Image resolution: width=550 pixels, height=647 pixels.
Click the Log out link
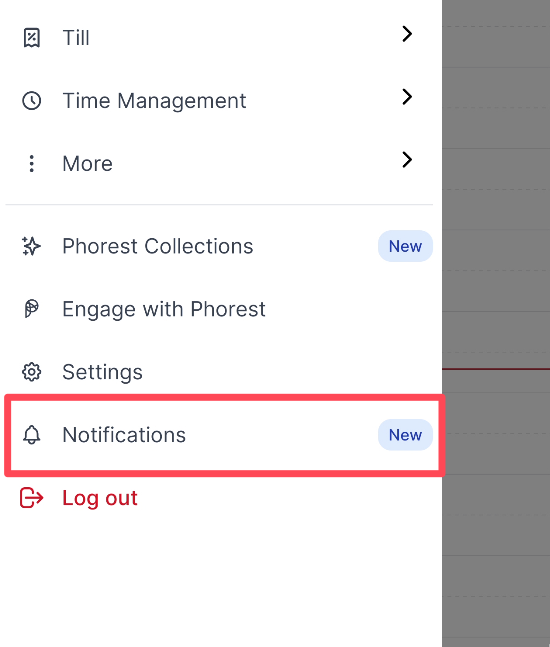pyautogui.click(x=100, y=498)
